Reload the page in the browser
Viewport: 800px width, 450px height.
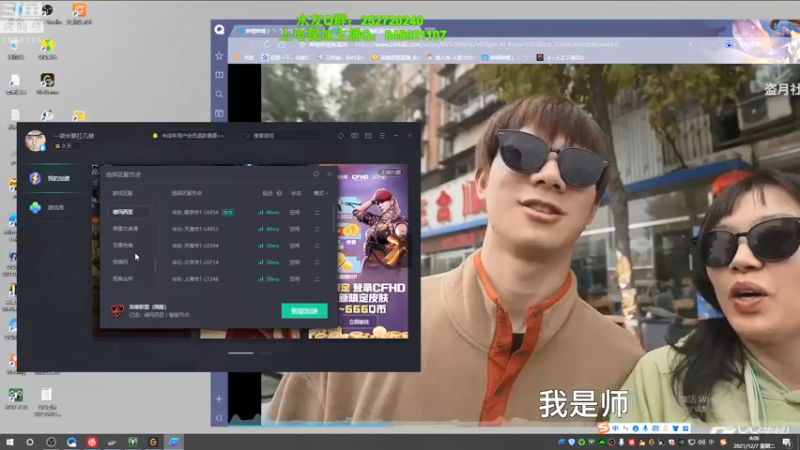click(x=267, y=44)
